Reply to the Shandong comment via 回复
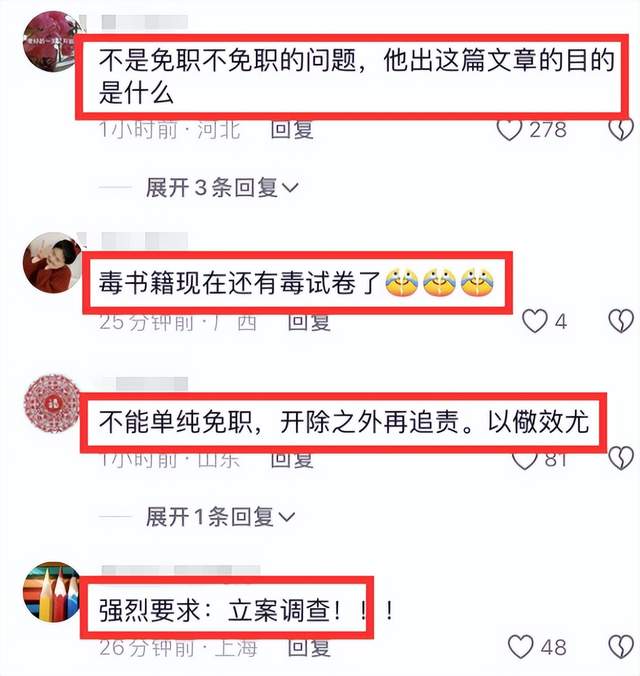The width and height of the screenshot is (640, 676). pos(292,460)
